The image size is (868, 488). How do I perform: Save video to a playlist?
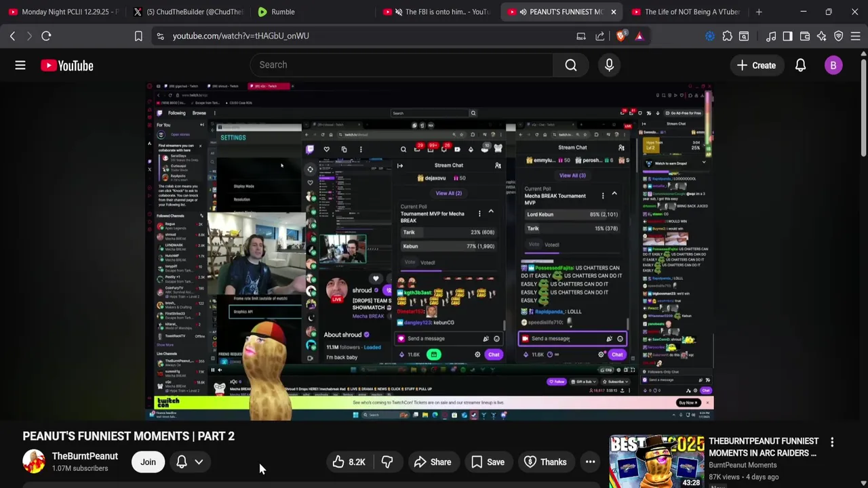click(488, 462)
